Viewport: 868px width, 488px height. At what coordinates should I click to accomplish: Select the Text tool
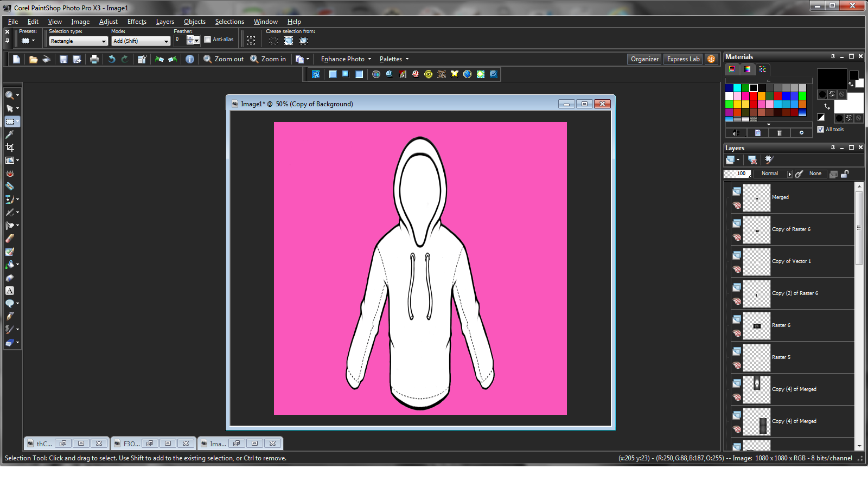(10, 291)
